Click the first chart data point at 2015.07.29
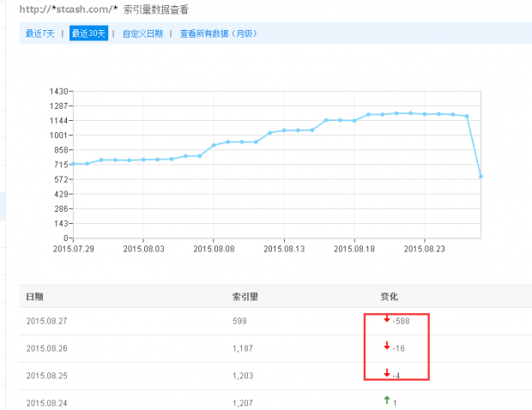 (73, 164)
